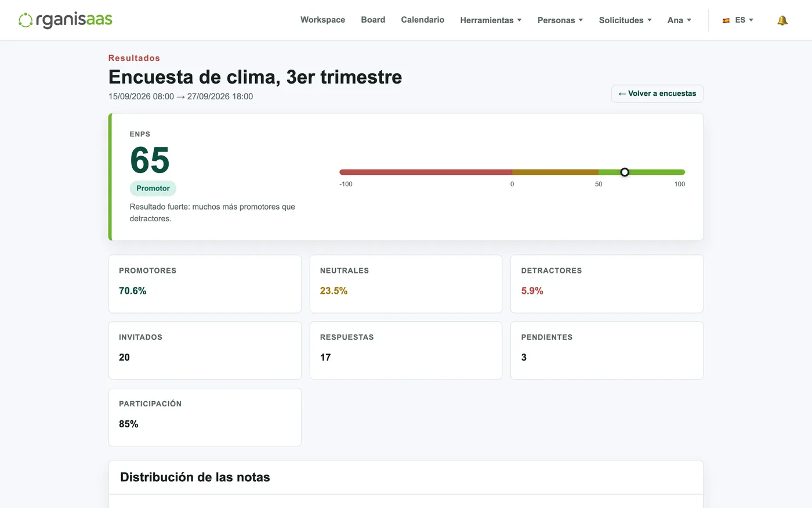Viewport: 812px width, 508px height.
Task: Click the Spanish flag icon
Action: (x=726, y=20)
